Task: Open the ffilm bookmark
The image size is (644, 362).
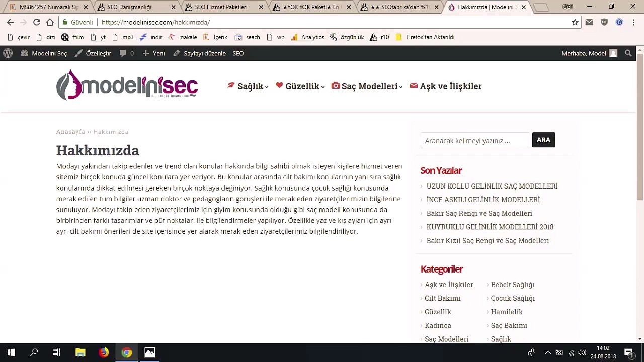Action: click(x=72, y=37)
